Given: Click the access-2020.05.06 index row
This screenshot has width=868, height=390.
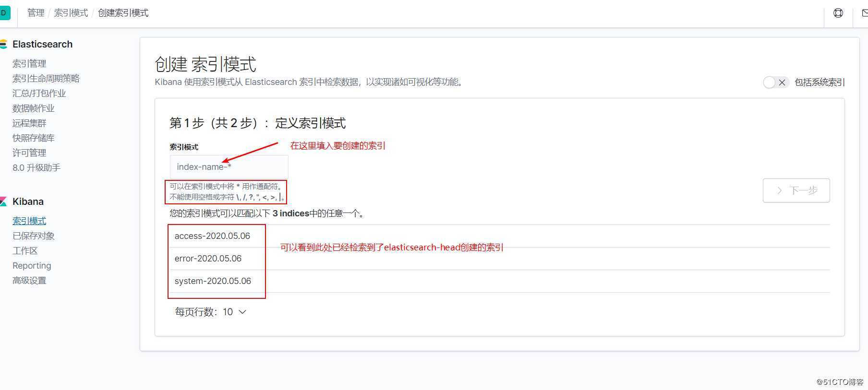Looking at the screenshot, I should pos(499,236).
